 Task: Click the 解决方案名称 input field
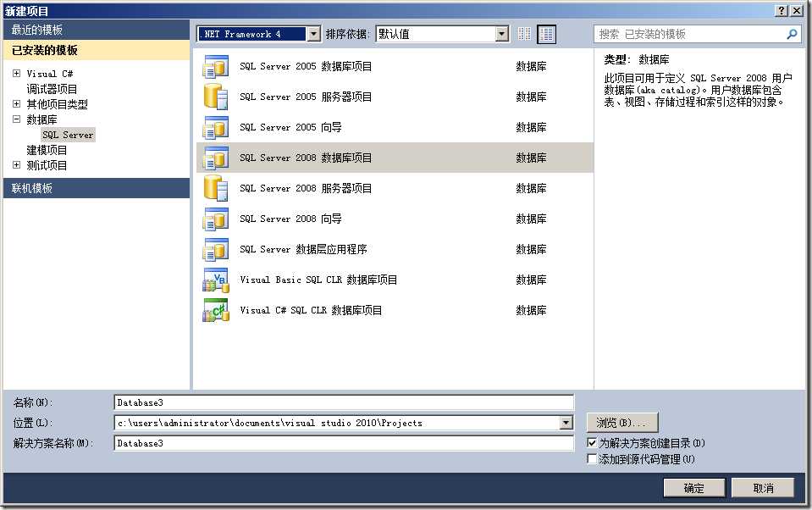[x=344, y=443]
